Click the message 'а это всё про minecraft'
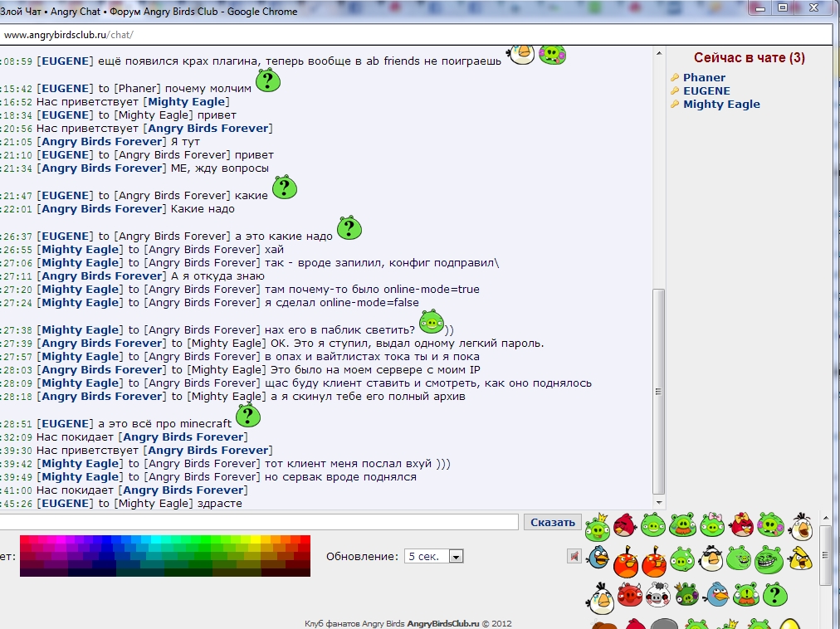This screenshot has height=629, width=840. coord(165,424)
